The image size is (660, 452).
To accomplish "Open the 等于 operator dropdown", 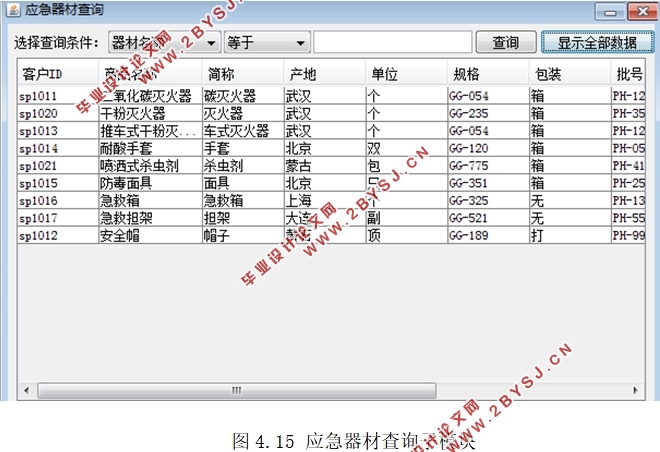I will point(267,42).
